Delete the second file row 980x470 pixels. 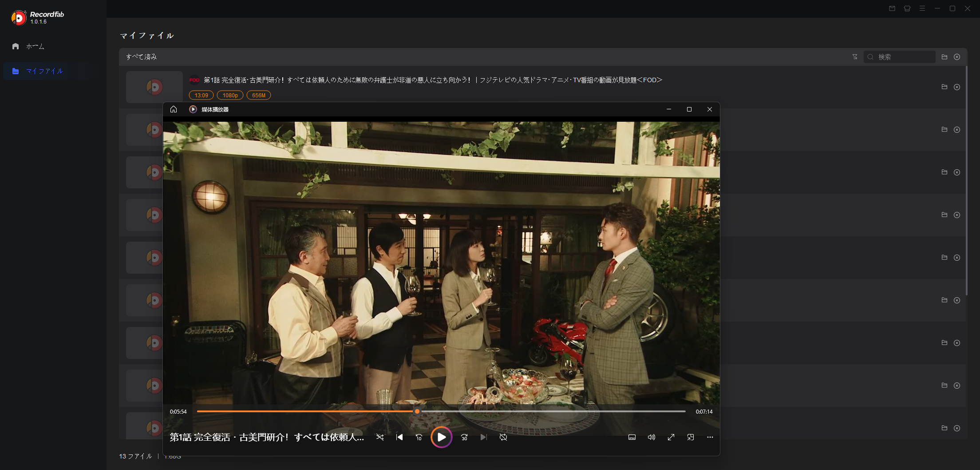(x=957, y=130)
